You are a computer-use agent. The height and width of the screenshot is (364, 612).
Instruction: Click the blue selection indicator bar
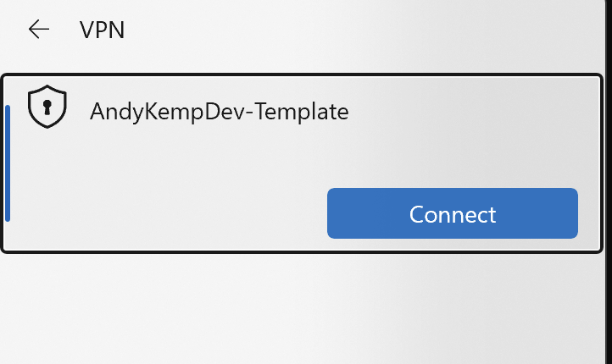pos(8,163)
